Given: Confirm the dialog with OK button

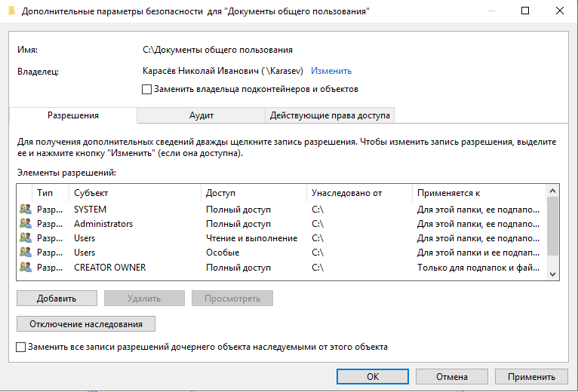Looking at the screenshot, I should (x=373, y=376).
